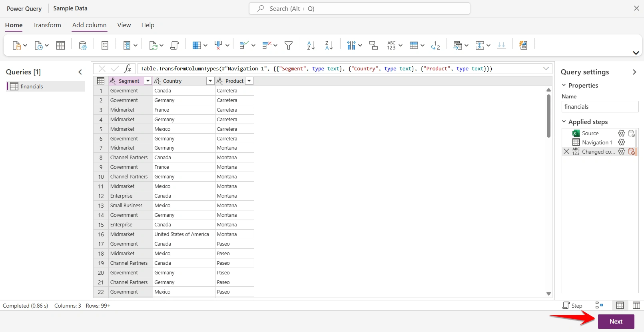The height and width of the screenshot is (332, 644).
Task: Click the ABC 123 data type icon
Action: click(x=391, y=45)
